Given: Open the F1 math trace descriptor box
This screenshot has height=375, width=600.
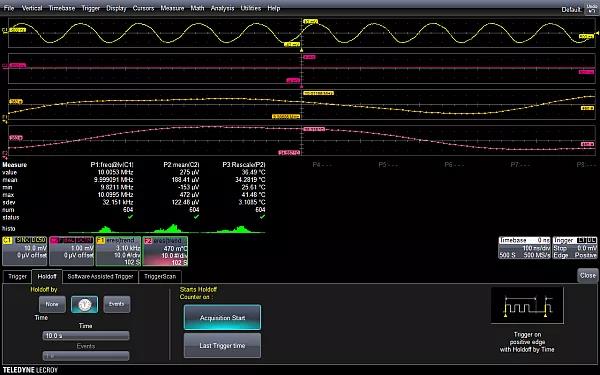Looking at the screenshot, I should point(118,251).
